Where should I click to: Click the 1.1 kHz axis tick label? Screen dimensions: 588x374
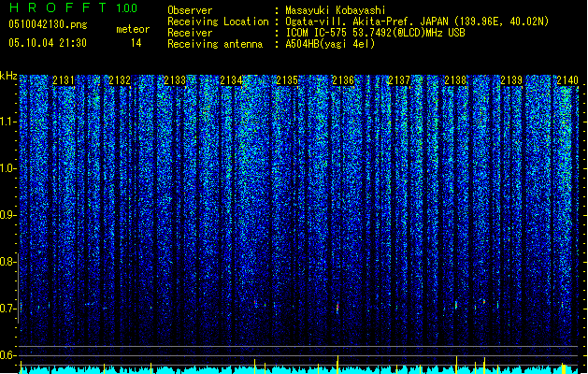(7, 122)
